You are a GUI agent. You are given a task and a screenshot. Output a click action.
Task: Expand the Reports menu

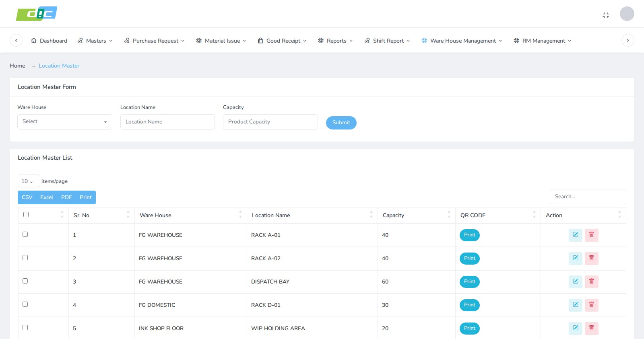[335, 41]
